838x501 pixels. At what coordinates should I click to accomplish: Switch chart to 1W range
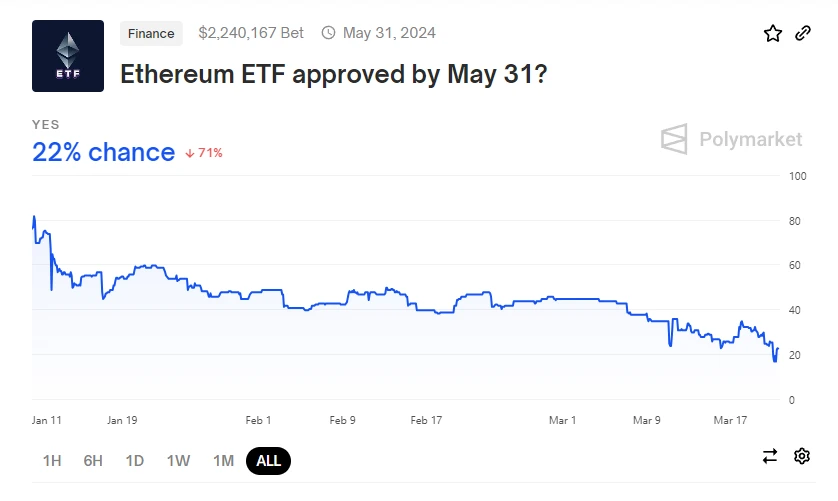pos(178,460)
